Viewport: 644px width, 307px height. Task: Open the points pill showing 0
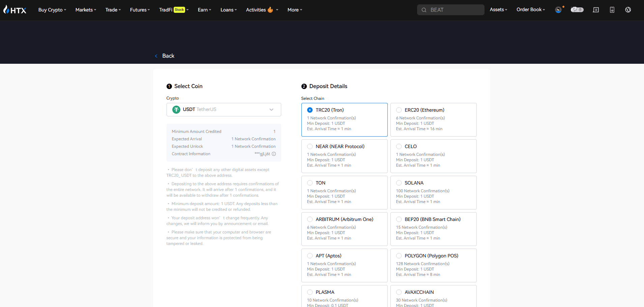point(577,10)
